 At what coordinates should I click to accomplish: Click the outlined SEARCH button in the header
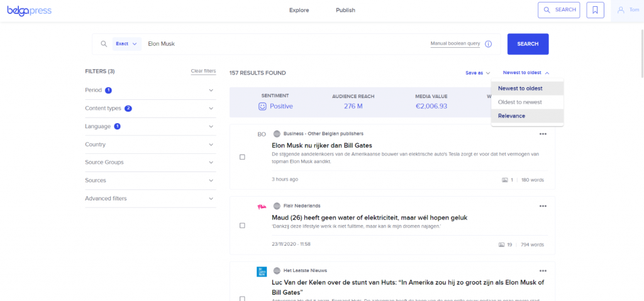point(559,10)
